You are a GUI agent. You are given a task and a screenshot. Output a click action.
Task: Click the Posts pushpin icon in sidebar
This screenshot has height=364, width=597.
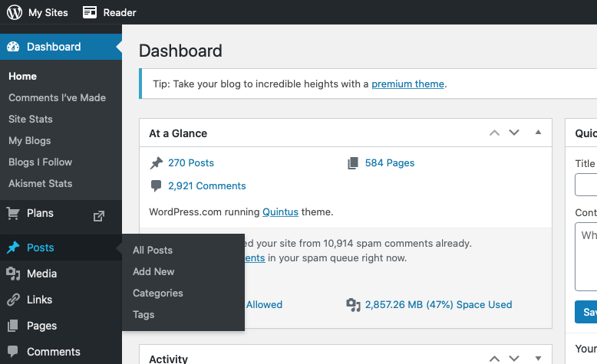13,248
